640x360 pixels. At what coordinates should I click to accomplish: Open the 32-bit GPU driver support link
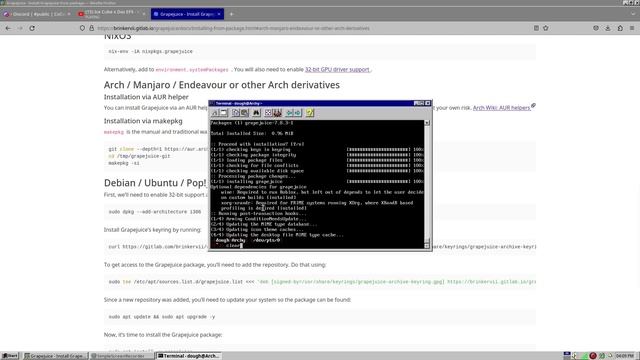[x=337, y=69]
